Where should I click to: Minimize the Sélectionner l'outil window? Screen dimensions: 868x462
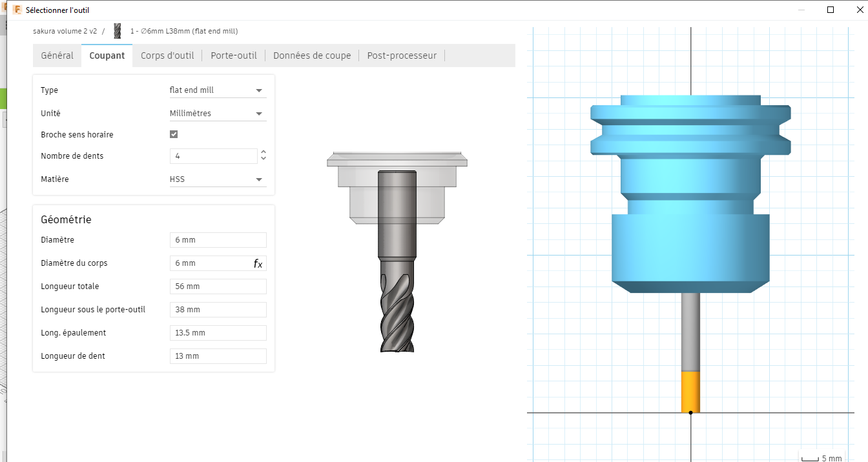(801, 10)
